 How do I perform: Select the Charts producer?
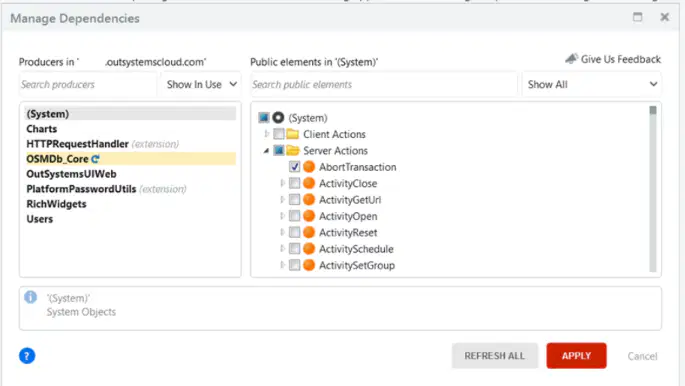pyautogui.click(x=130, y=129)
